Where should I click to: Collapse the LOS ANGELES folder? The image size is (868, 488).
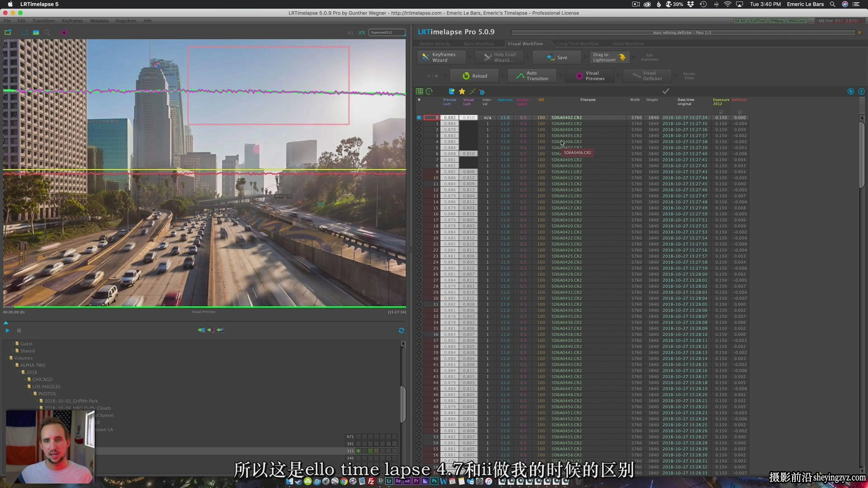tap(25, 387)
